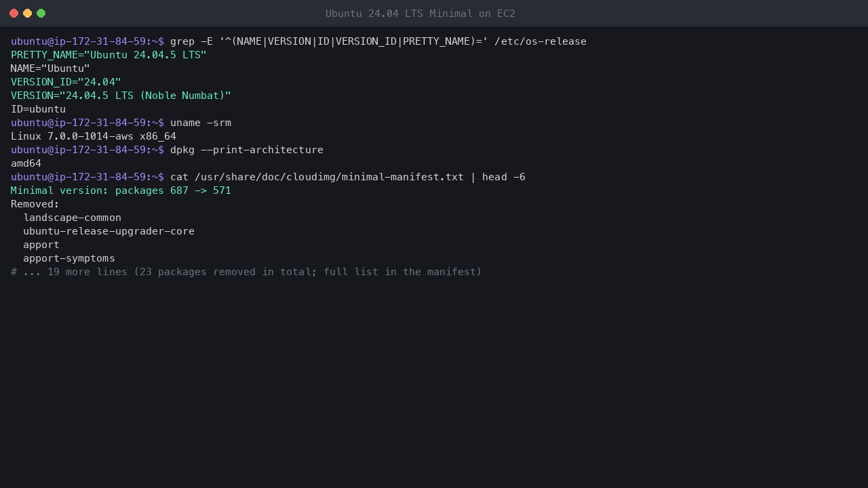The image size is (868, 488).
Task: Select the 19 more lines comment
Action: 246,272
